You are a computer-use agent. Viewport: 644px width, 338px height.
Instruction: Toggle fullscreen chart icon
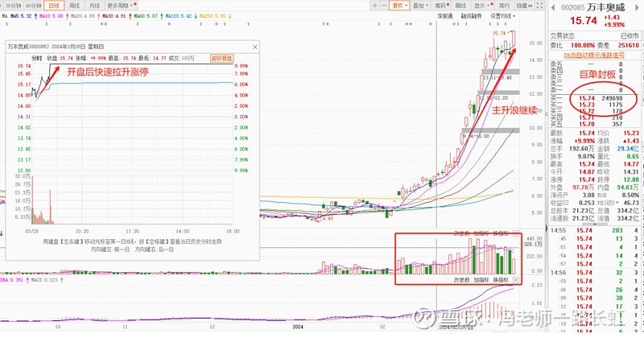pos(539,6)
